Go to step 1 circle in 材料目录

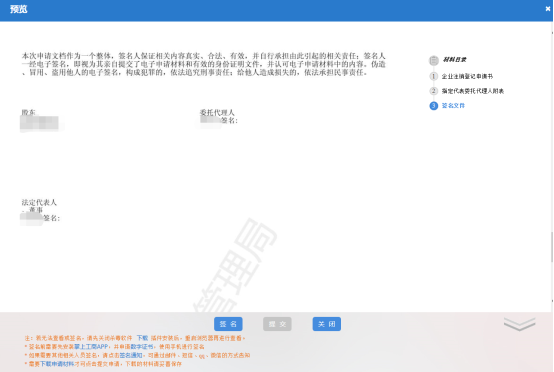click(x=434, y=76)
